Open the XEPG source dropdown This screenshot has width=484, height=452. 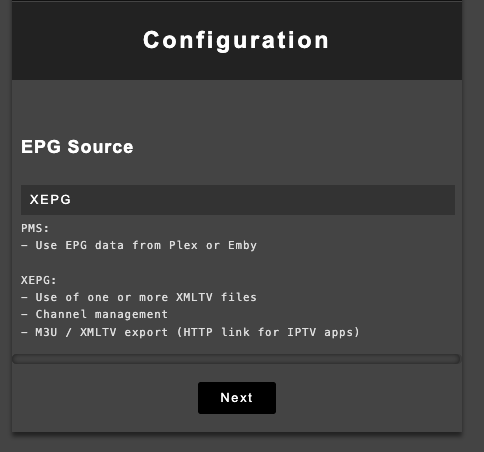[x=238, y=200]
